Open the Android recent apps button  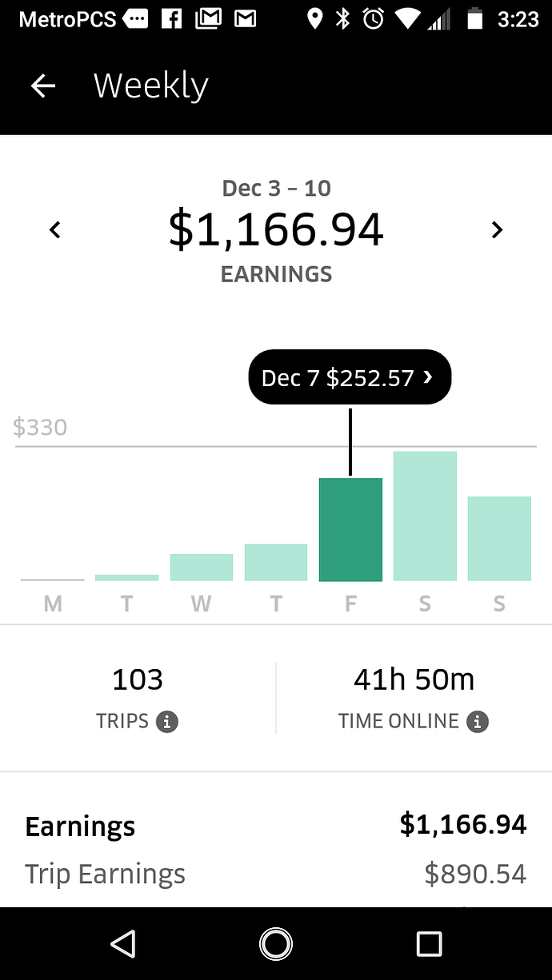[429, 944]
